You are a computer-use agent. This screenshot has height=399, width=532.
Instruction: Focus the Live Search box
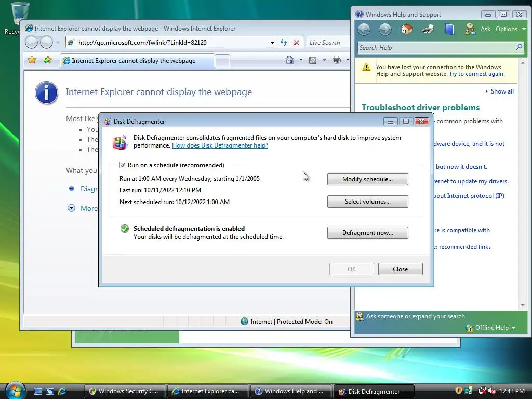(x=328, y=43)
